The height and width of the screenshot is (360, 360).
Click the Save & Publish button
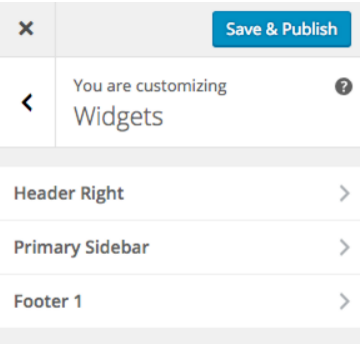tap(282, 29)
